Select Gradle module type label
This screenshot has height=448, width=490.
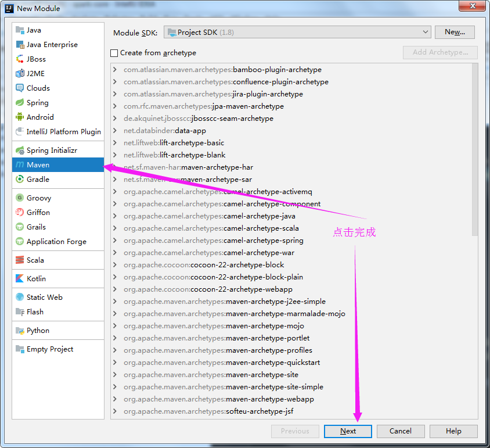pos(38,180)
